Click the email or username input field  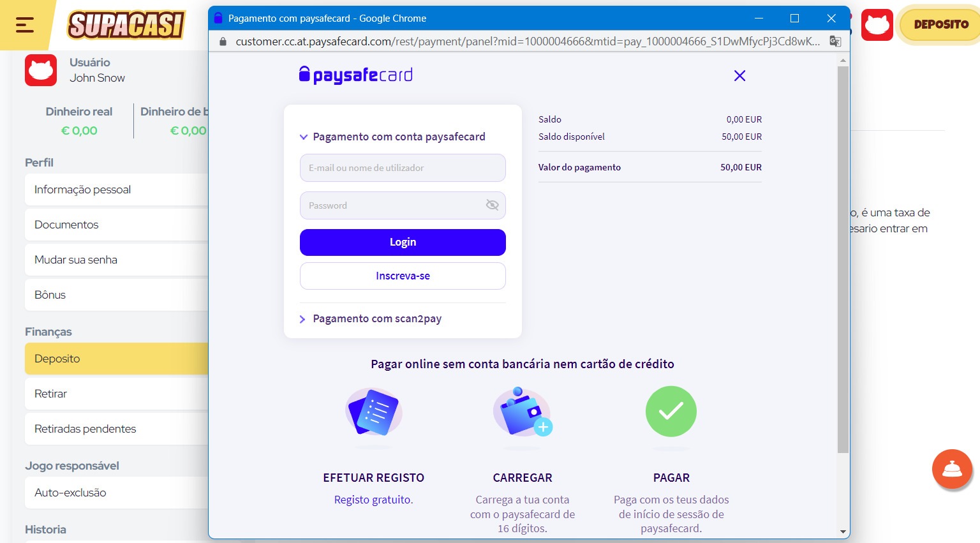pos(402,168)
